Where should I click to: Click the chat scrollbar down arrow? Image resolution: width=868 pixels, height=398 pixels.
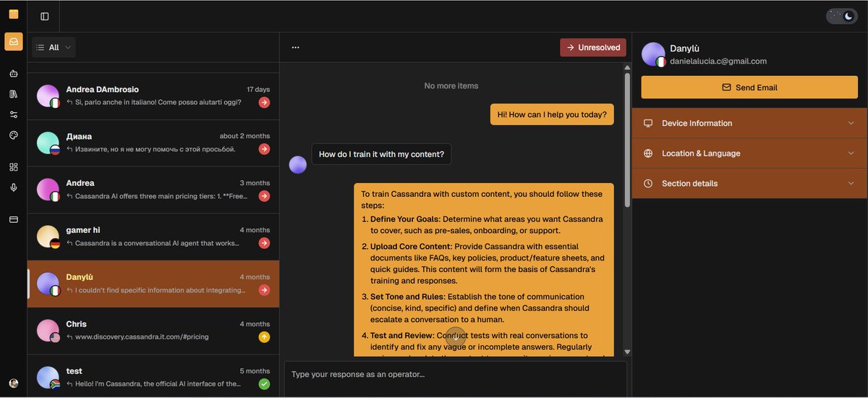[627, 352]
